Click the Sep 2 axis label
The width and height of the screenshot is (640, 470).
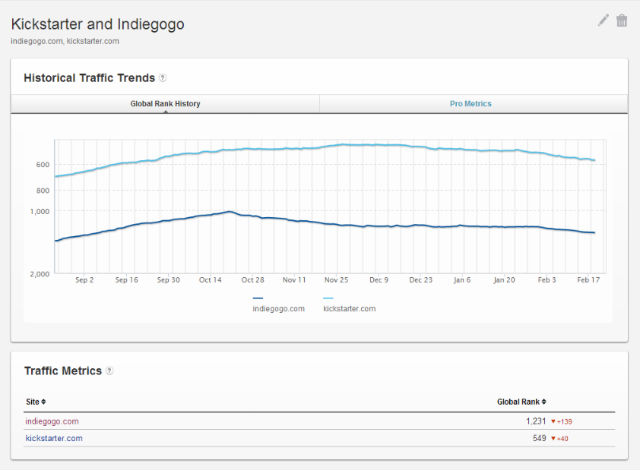84,280
